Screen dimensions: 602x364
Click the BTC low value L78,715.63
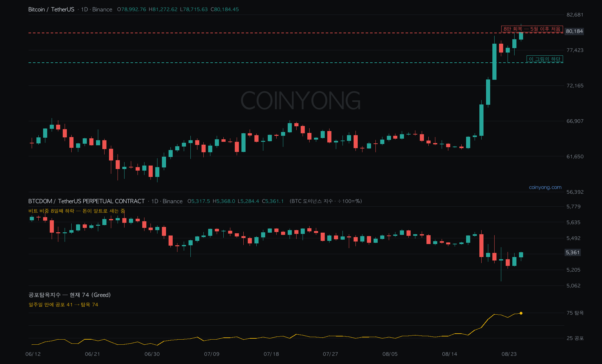point(194,9)
